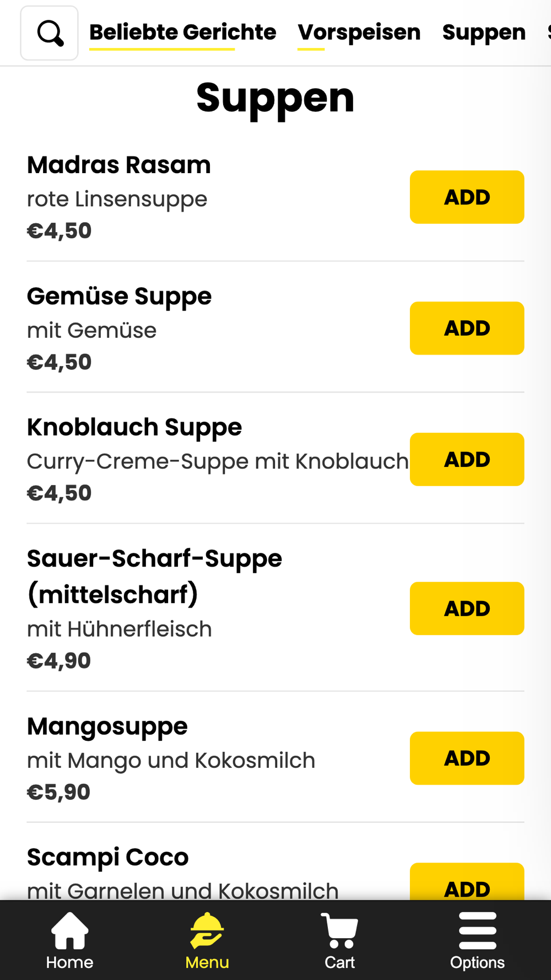This screenshot has height=980, width=551.
Task: Add Scampi Coco to cart
Action: (x=467, y=885)
